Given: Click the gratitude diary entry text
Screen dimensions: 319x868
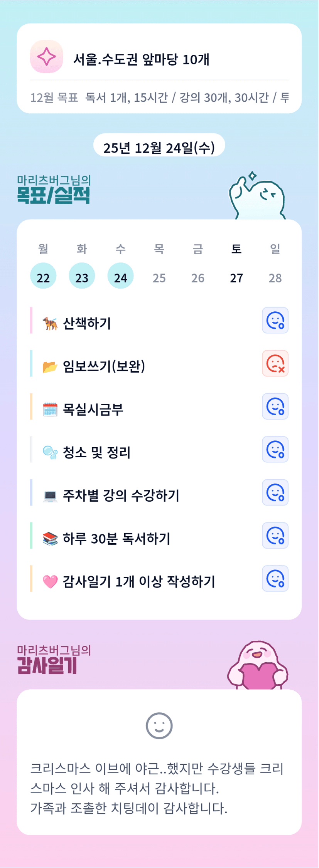Looking at the screenshot, I should [x=157, y=788].
